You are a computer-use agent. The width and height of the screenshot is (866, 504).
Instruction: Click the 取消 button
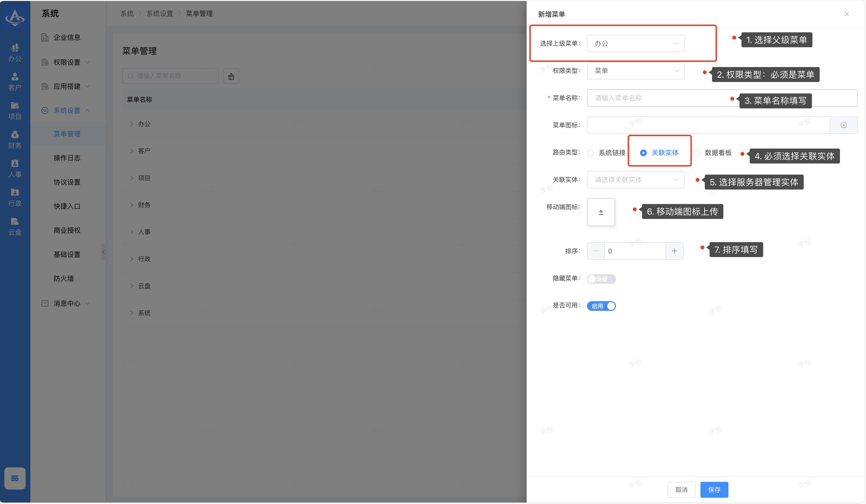tap(681, 490)
